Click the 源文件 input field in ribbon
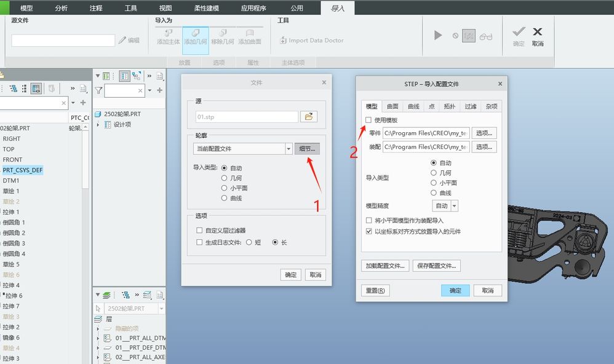This screenshot has width=614, height=364. point(63,41)
